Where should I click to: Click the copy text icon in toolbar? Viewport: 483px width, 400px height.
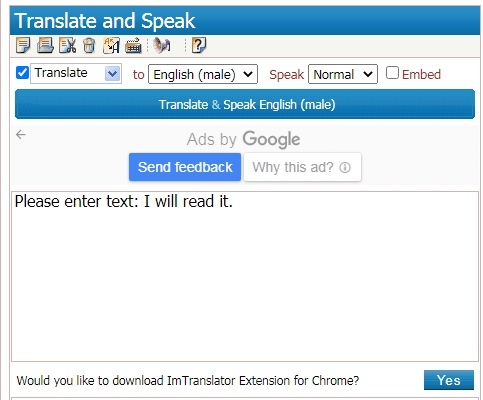click(x=23, y=45)
